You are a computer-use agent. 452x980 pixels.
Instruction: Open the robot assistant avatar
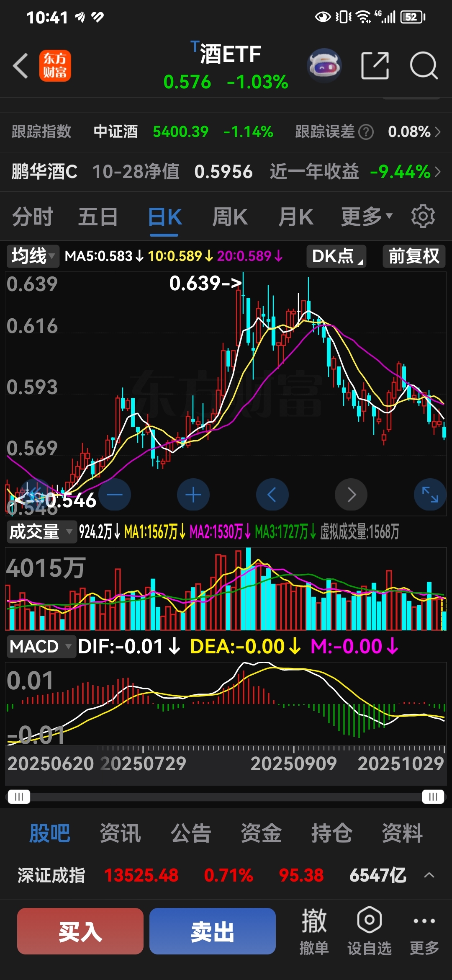point(324,65)
